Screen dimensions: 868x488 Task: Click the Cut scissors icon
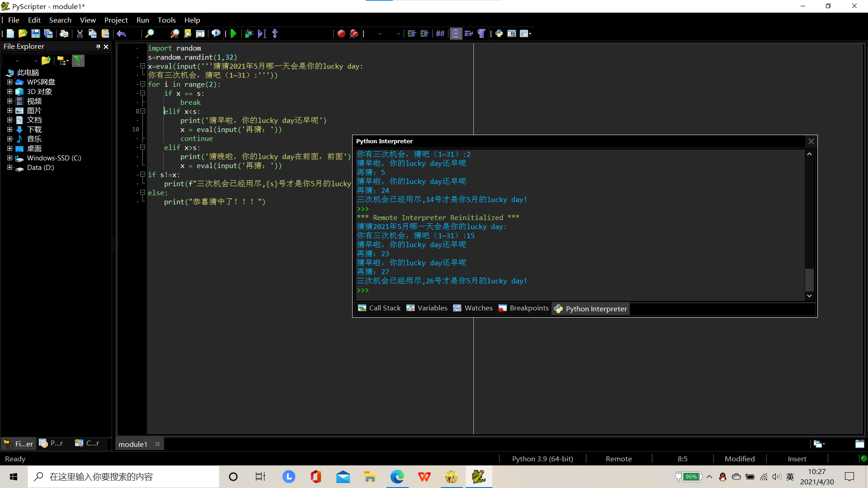coord(80,33)
